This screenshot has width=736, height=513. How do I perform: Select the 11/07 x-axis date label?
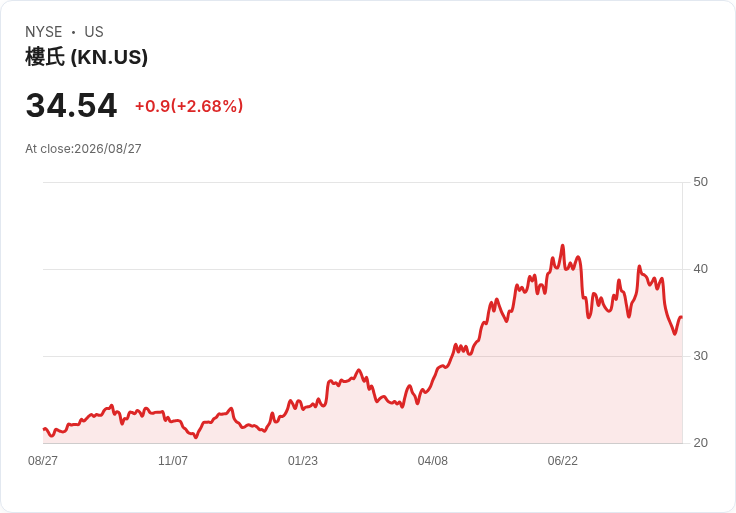[x=173, y=461]
